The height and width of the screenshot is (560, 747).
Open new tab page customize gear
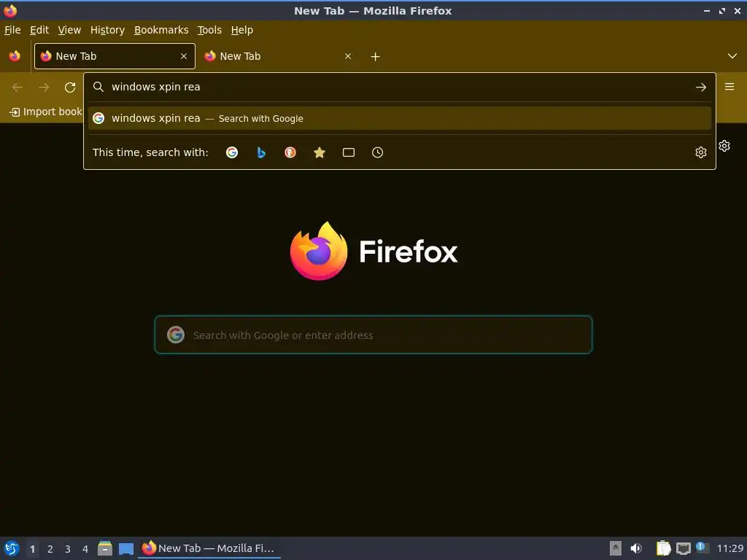point(724,146)
